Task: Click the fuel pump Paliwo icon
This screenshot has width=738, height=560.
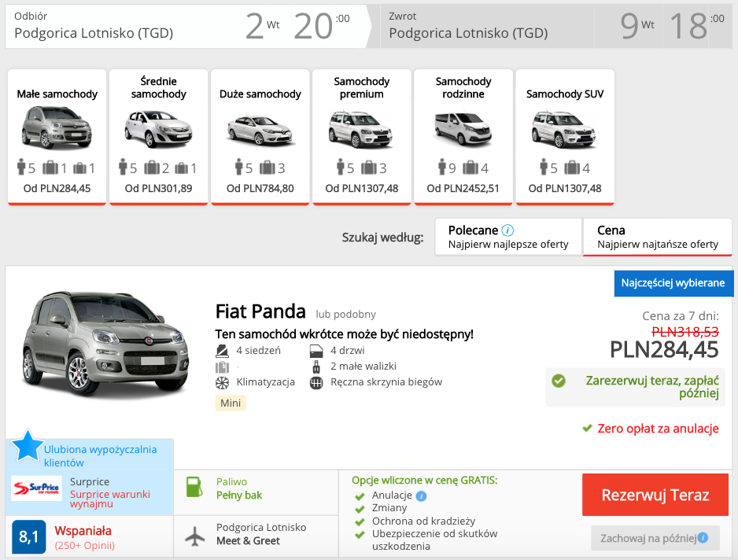Action: tap(194, 487)
